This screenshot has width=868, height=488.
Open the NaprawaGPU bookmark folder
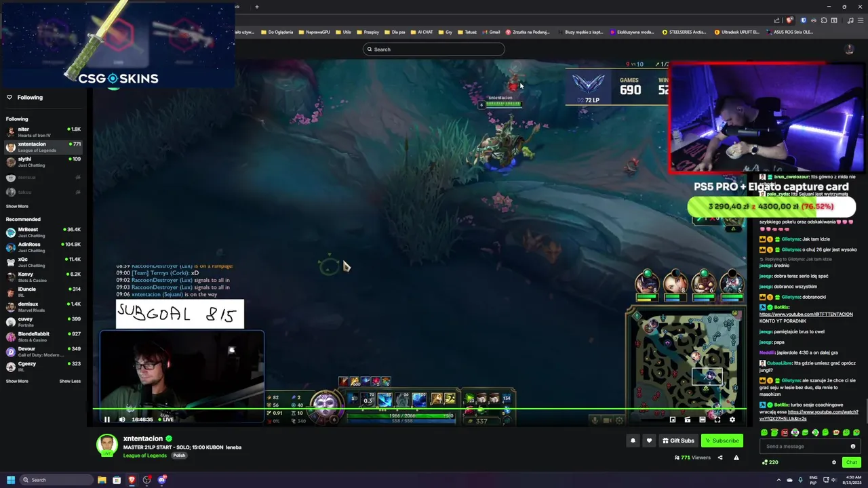[314, 32]
